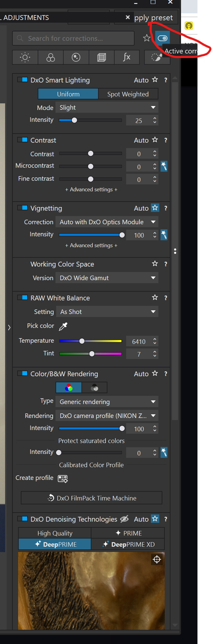Click Microcontrast magic wand icon

coord(164,166)
